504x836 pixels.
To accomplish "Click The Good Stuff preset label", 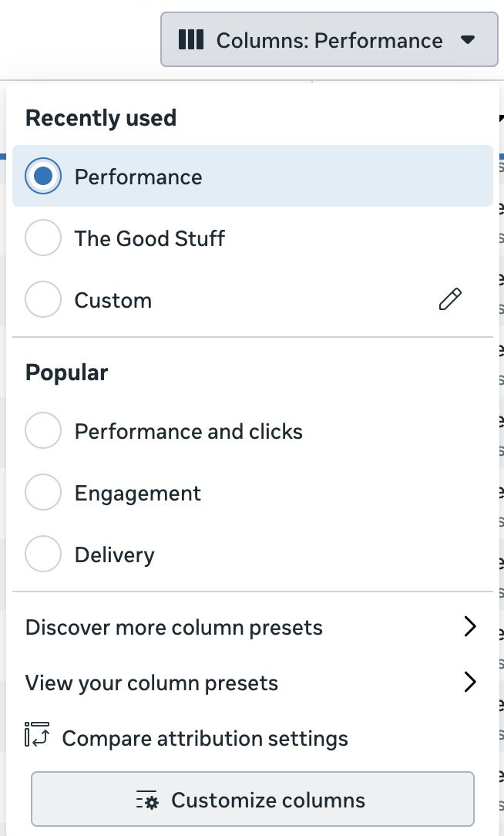I will coord(150,238).
